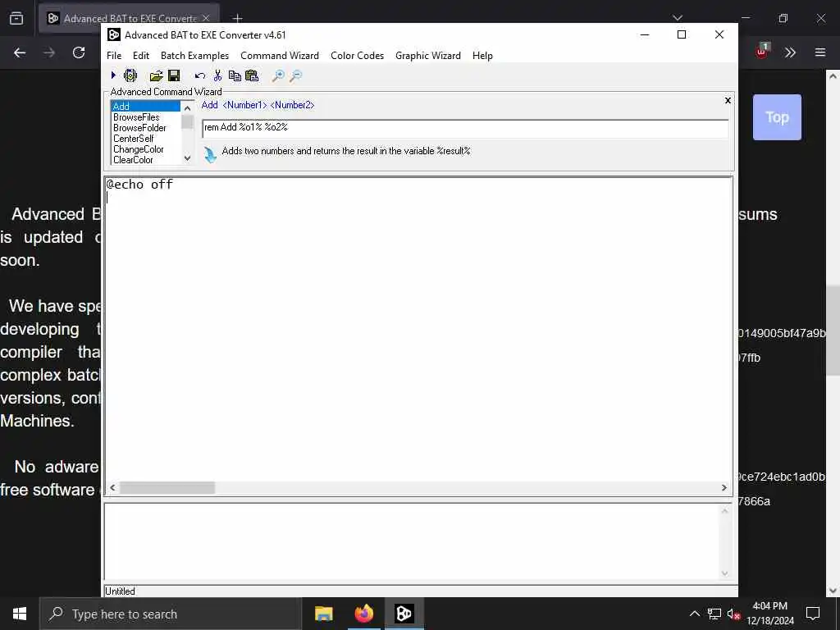
Task: Select BrowseFiles in the command list
Action: (146, 116)
